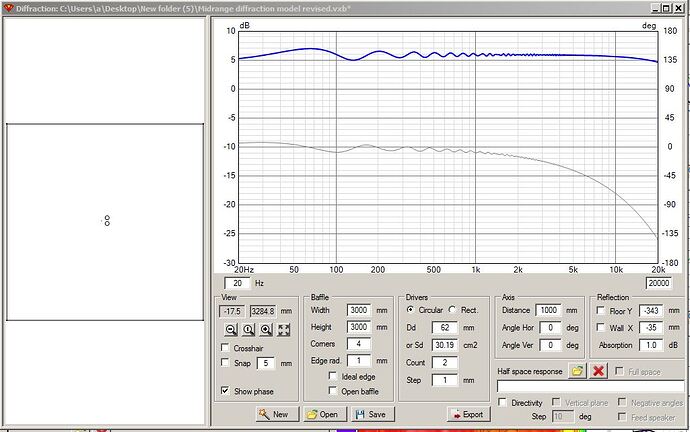Viewport: 690px width, 432px height.
Task: Click the Angle Hor input field
Action: tap(551, 328)
